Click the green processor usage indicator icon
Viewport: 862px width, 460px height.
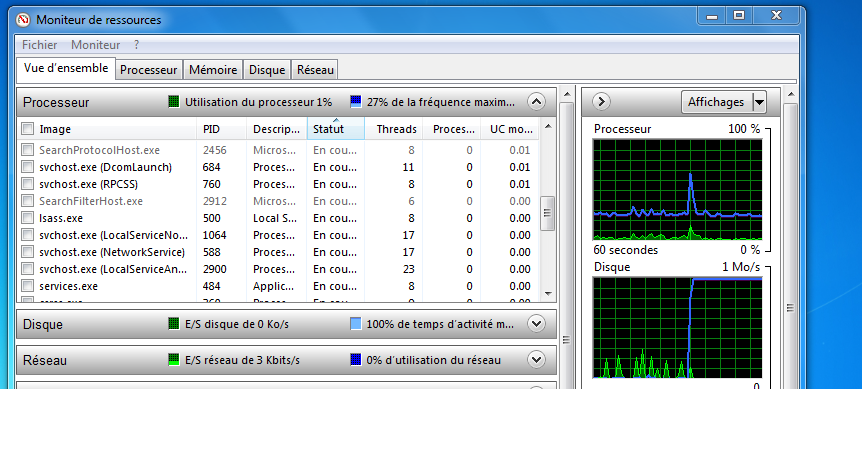tap(174, 102)
